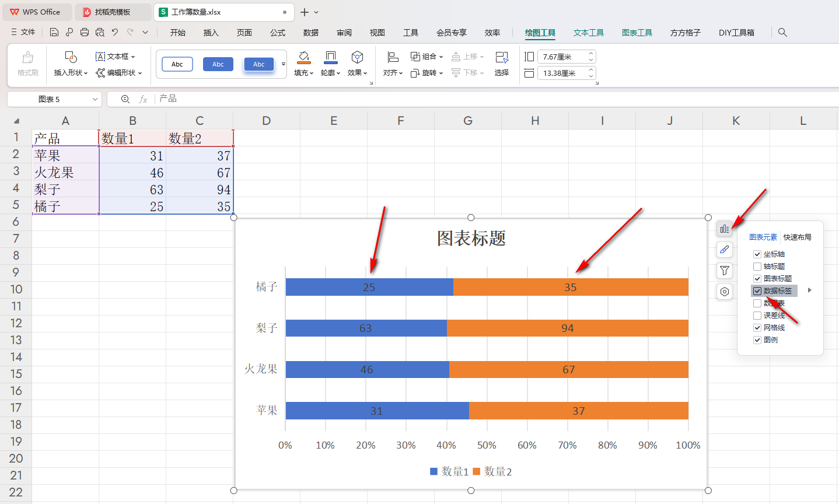
Task: Click the edit shape icon
Action: point(100,73)
